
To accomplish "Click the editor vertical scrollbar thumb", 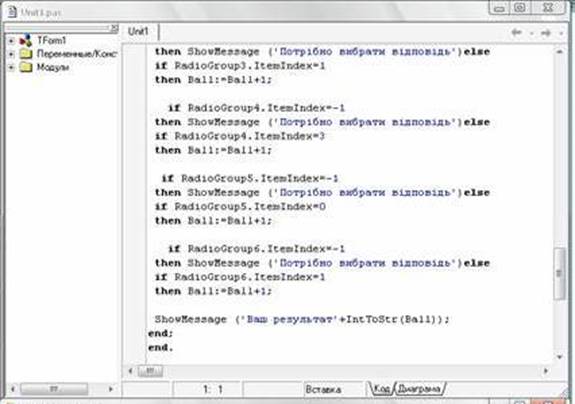I will [559, 273].
